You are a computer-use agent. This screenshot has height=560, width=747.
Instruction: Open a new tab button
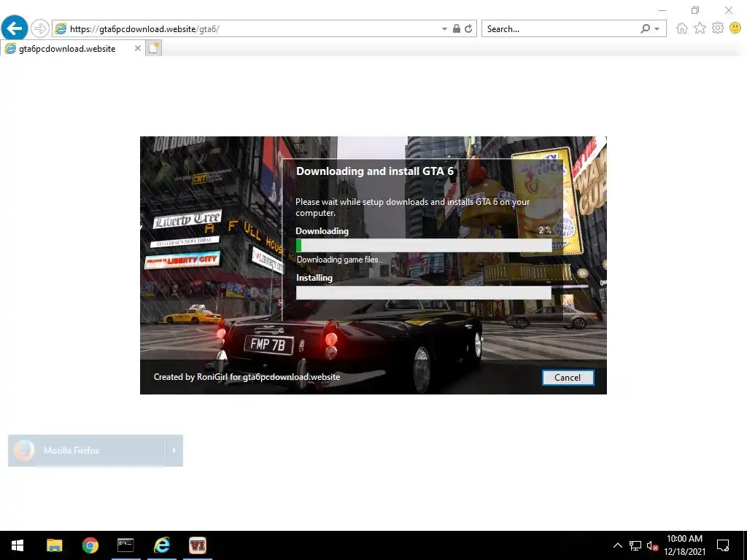[153, 48]
